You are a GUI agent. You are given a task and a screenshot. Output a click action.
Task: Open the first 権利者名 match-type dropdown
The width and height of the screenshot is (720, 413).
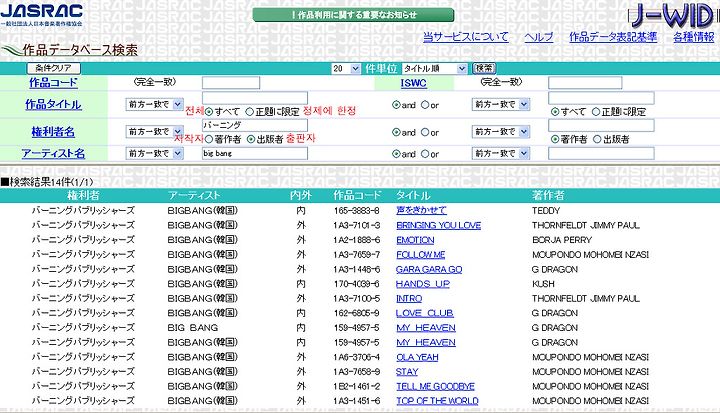click(x=154, y=132)
